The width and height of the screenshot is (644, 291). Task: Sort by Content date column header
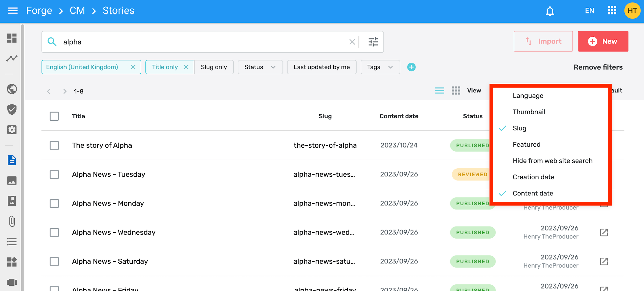pyautogui.click(x=399, y=116)
